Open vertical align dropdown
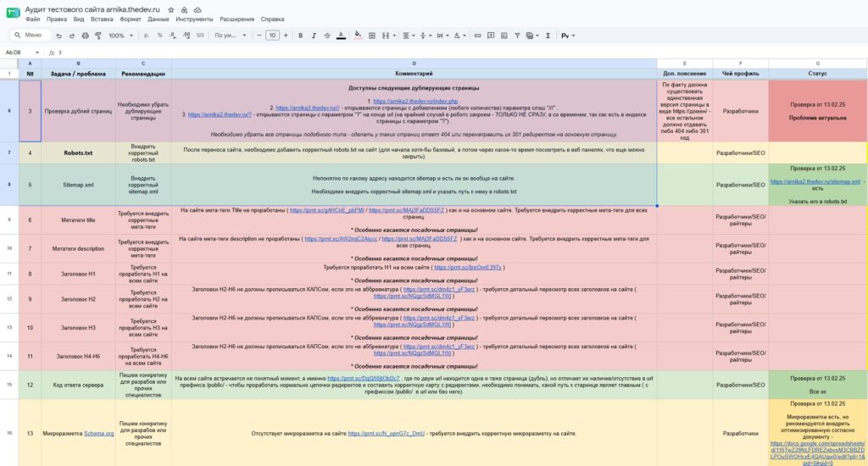The width and height of the screenshot is (868, 466). click(426, 36)
